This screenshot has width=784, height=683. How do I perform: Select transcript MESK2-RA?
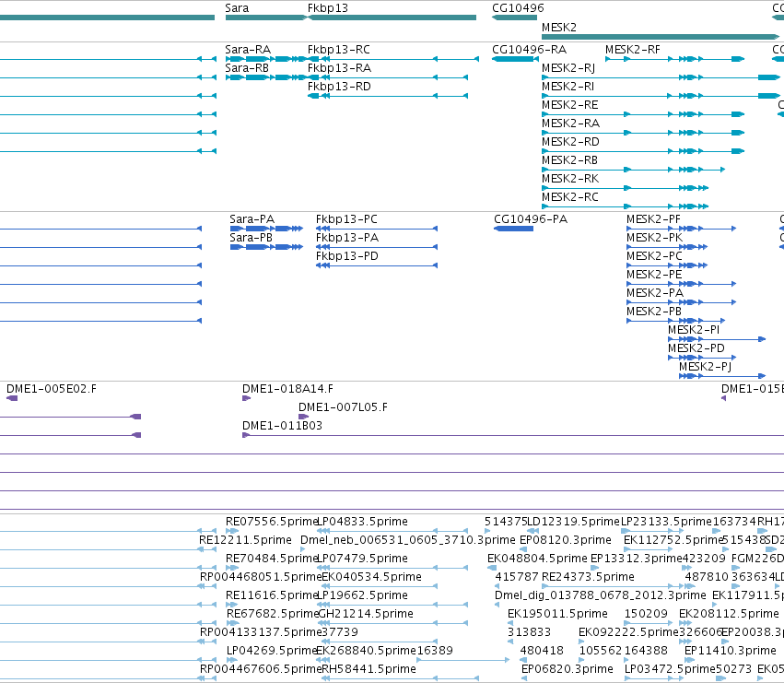point(570,124)
